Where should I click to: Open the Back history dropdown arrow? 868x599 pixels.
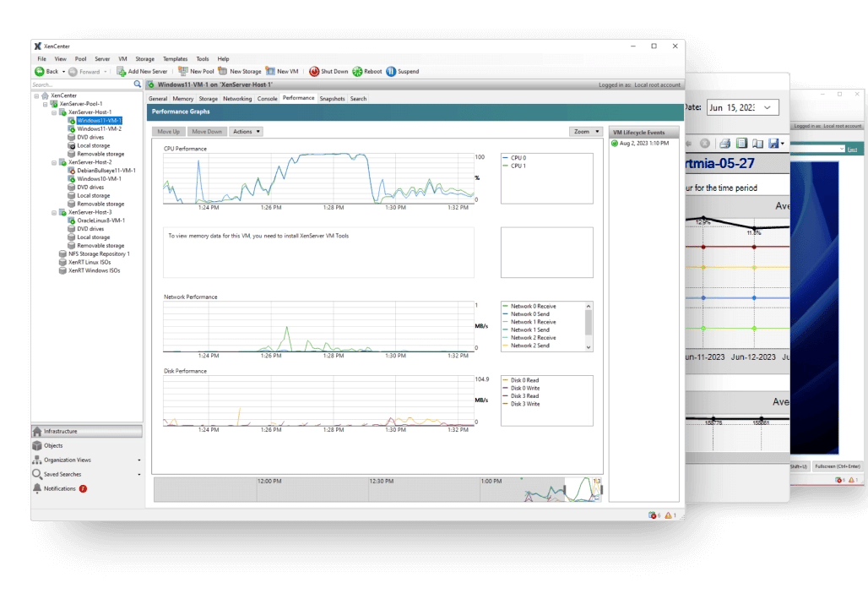(63, 72)
